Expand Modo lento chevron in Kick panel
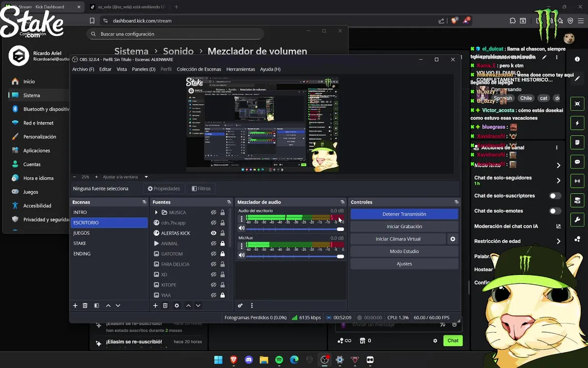 (x=558, y=165)
